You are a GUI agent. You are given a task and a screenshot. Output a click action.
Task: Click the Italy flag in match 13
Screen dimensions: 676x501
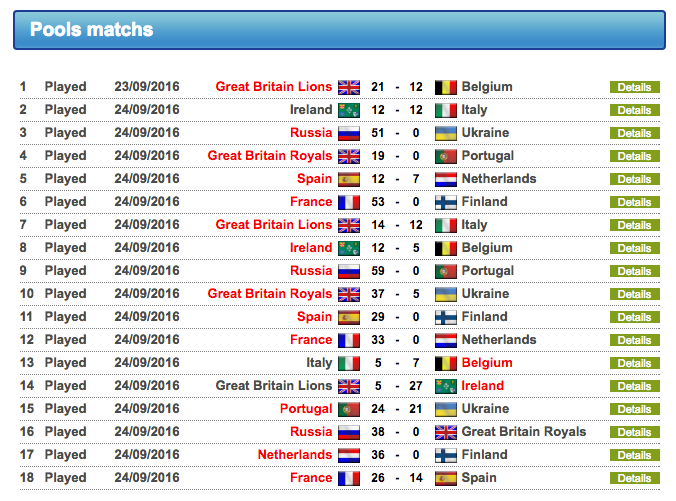pyautogui.click(x=348, y=363)
